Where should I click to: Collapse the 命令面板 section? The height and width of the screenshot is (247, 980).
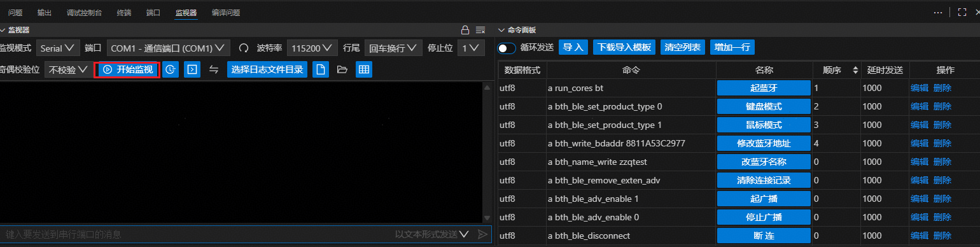(501, 30)
